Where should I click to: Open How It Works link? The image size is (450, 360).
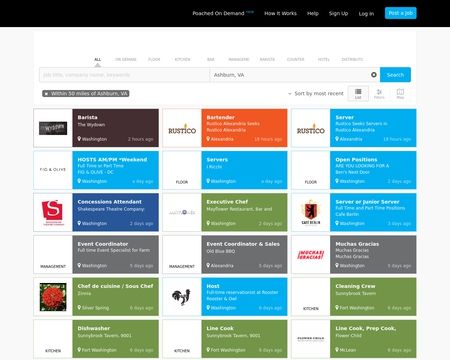click(280, 13)
